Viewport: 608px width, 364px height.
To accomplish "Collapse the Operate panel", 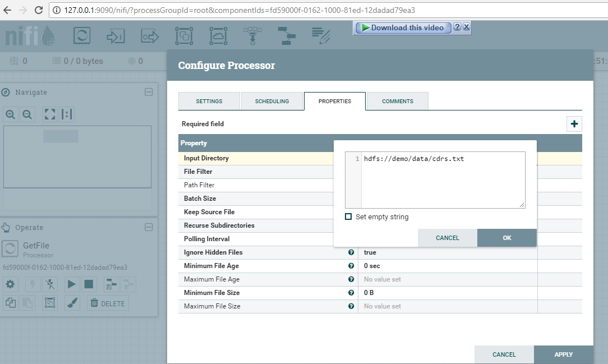I will [x=149, y=227].
